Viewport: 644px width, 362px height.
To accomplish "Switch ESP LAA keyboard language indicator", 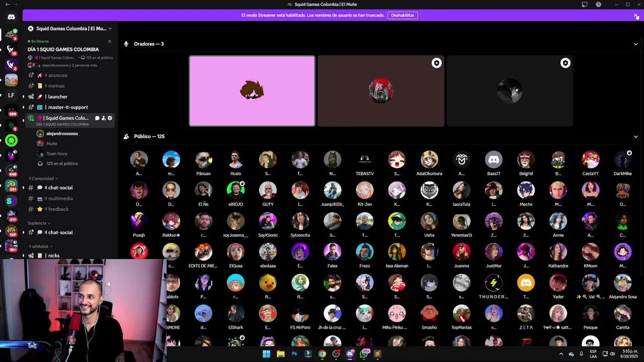I will (594, 354).
